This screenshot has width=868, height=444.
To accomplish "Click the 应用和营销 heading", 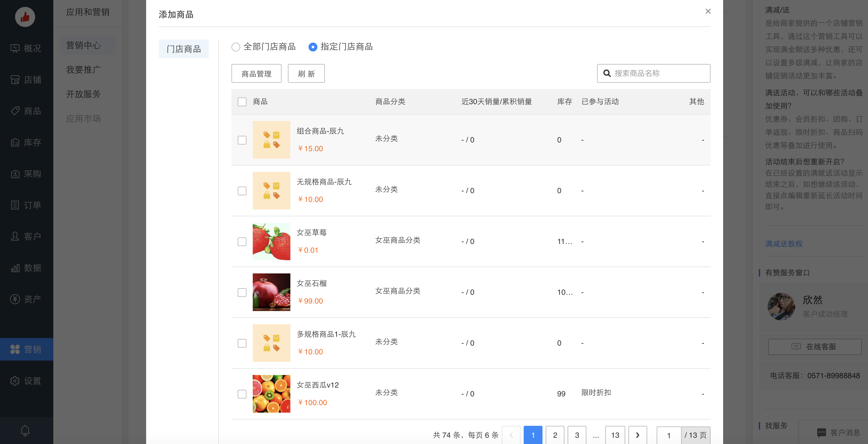I will click(x=87, y=12).
